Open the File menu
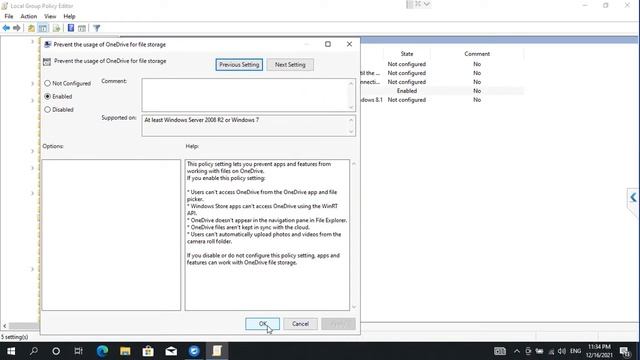The width and height of the screenshot is (640, 360). click(9, 16)
